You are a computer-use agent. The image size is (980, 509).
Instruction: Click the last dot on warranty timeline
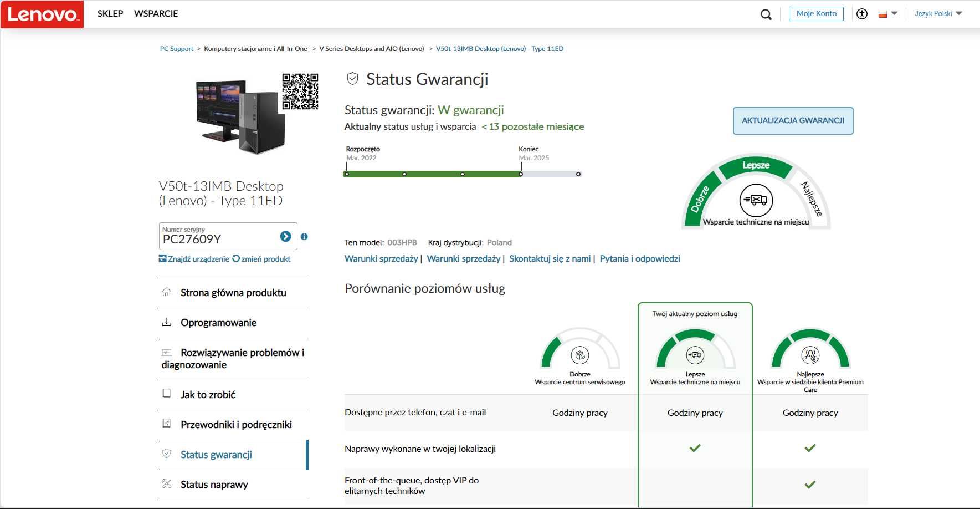[578, 174]
